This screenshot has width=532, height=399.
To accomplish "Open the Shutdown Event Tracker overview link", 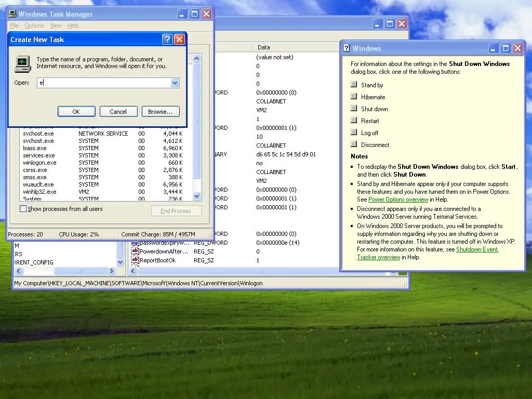I will [428, 253].
